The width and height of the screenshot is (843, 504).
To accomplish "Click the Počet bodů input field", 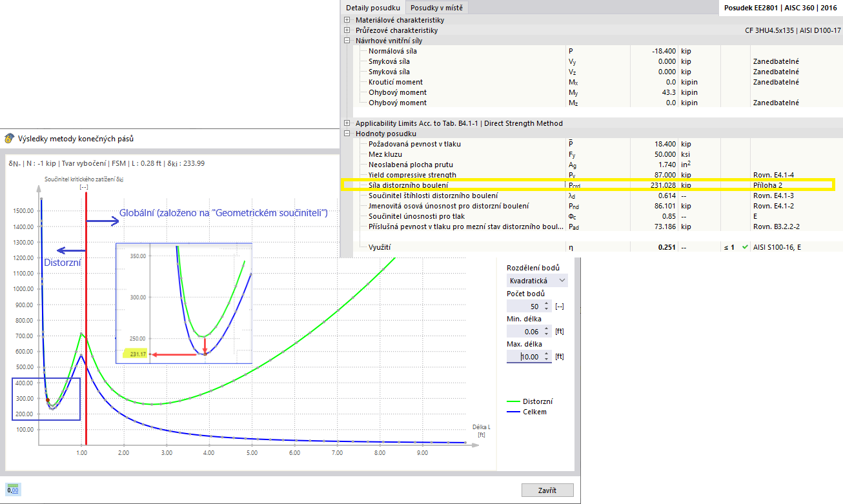I will tap(525, 306).
